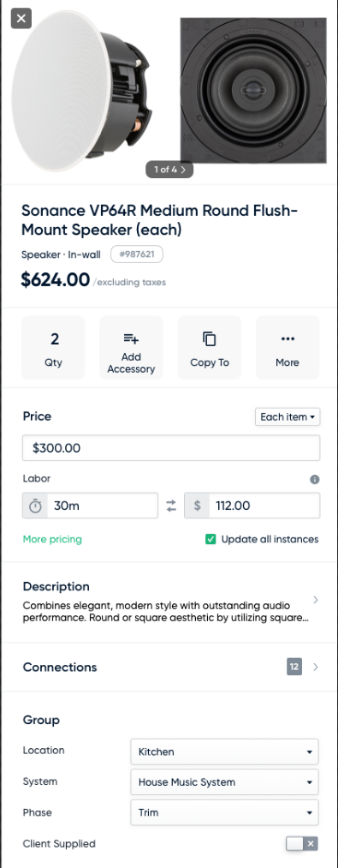Expand the Description section chevron
338x868 pixels.
click(315, 600)
